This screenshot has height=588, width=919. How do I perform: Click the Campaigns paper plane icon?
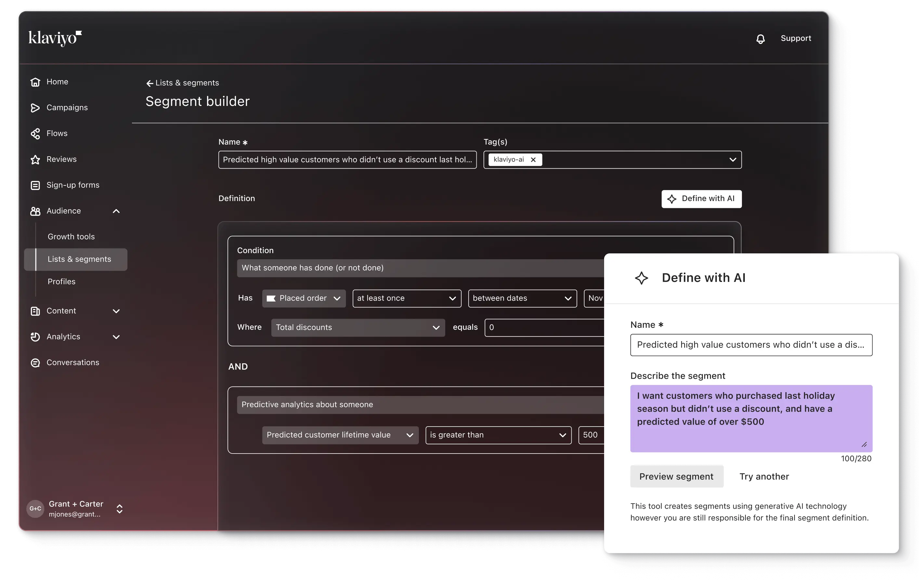click(x=35, y=108)
